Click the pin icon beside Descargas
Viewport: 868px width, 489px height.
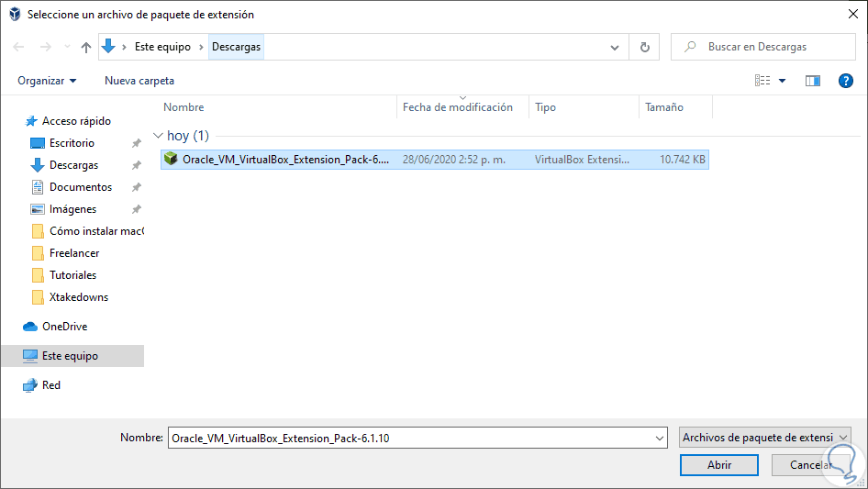136,165
